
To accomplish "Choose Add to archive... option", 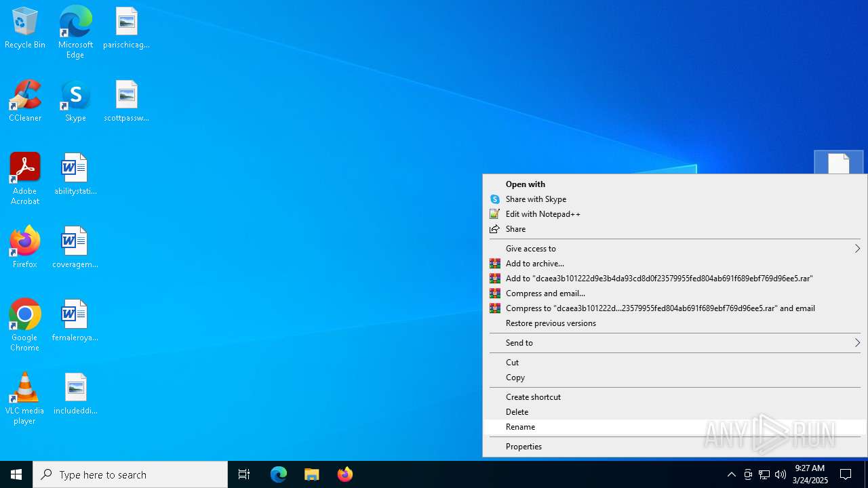I will point(675,264).
